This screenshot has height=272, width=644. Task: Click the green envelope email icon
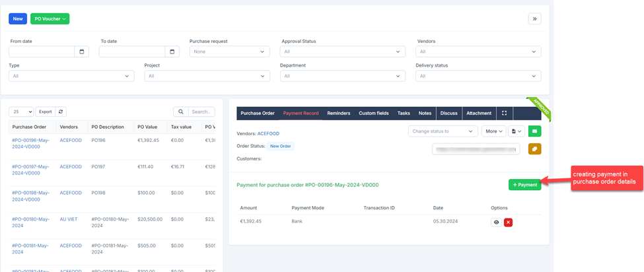click(534, 131)
